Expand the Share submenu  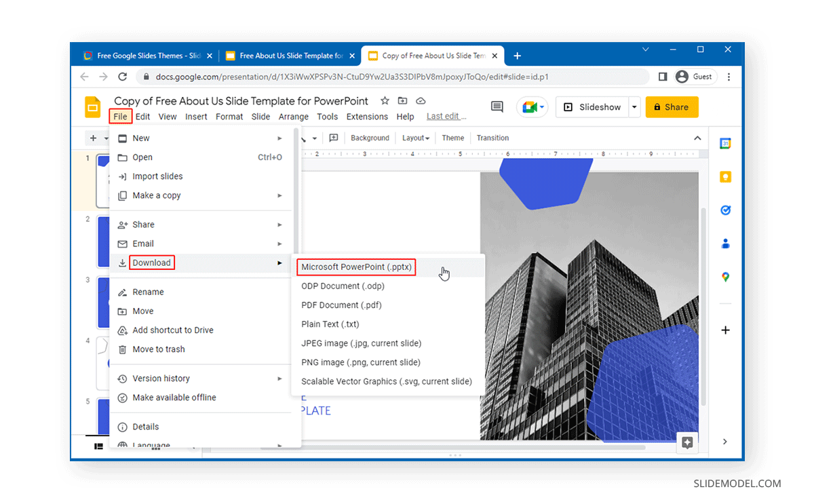click(x=279, y=225)
